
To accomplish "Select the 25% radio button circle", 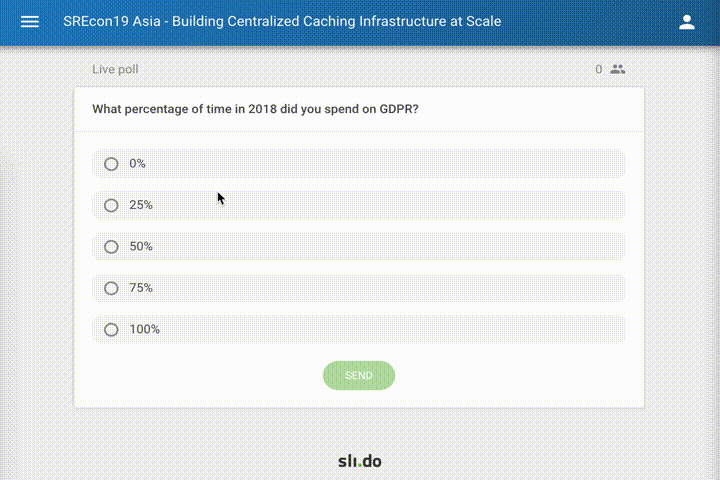I will click(x=111, y=205).
